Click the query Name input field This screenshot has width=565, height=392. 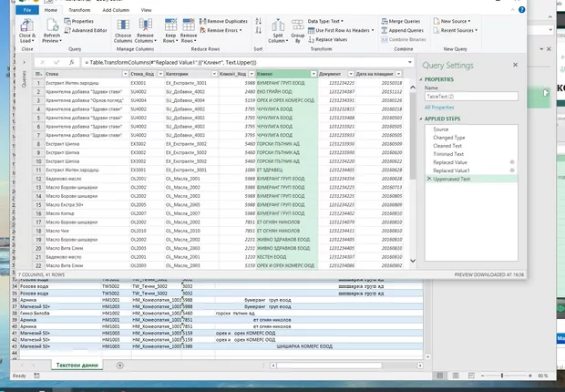[470, 96]
